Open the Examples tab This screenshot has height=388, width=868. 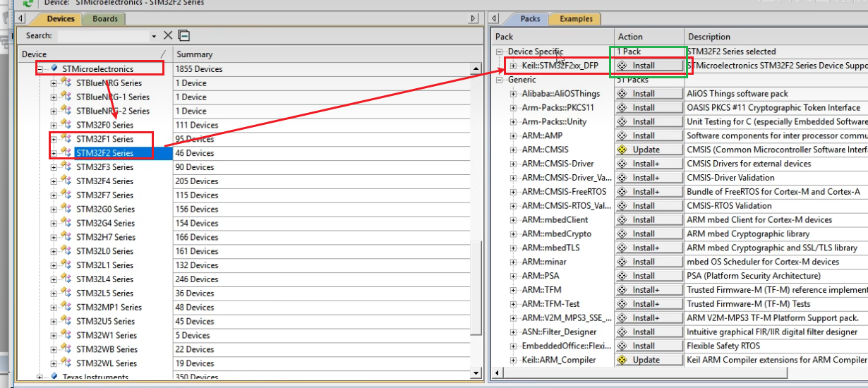pyautogui.click(x=576, y=18)
